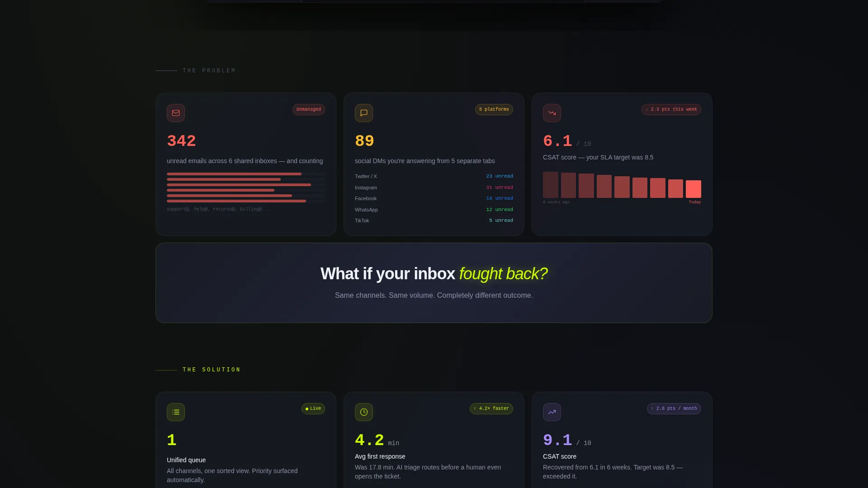868x488 pixels.
Task: Click the 23 unread count
Action: click(x=500, y=176)
